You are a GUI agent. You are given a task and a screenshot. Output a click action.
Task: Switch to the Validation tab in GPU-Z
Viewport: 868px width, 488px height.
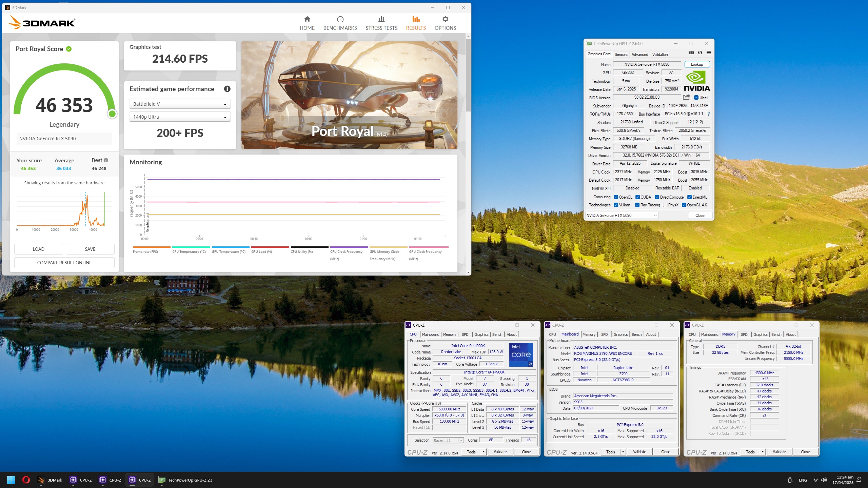[660, 55]
